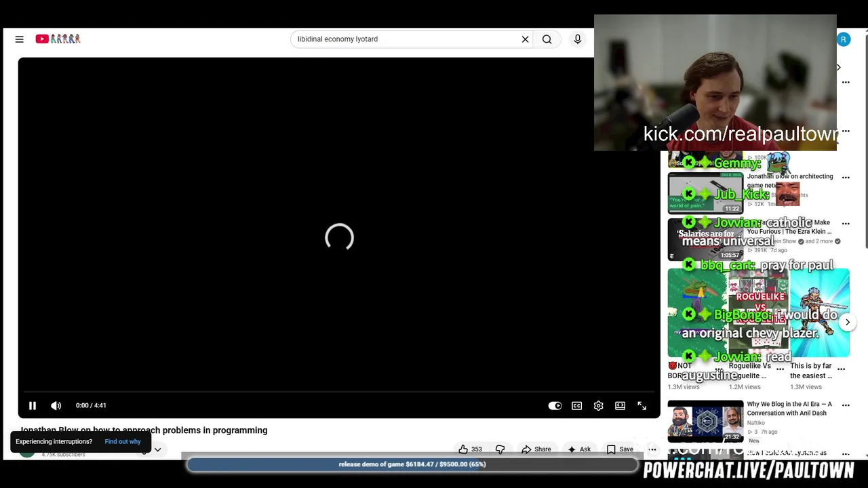Pause the video playback

[x=32, y=405]
